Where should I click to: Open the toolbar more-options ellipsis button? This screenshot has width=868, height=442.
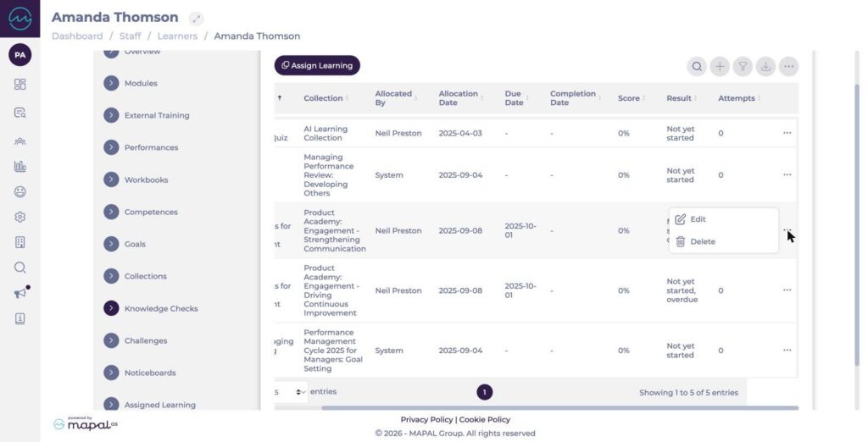pos(789,66)
